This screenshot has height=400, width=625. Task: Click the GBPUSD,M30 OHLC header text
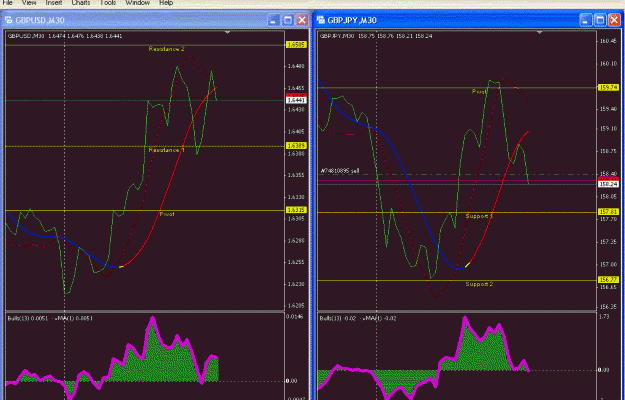click(x=65, y=36)
